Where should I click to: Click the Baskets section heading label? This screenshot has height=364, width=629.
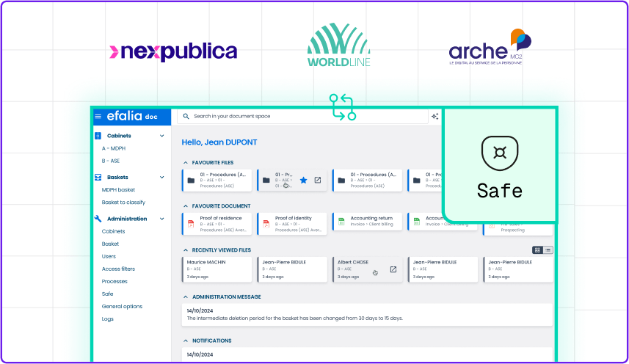coord(117,177)
